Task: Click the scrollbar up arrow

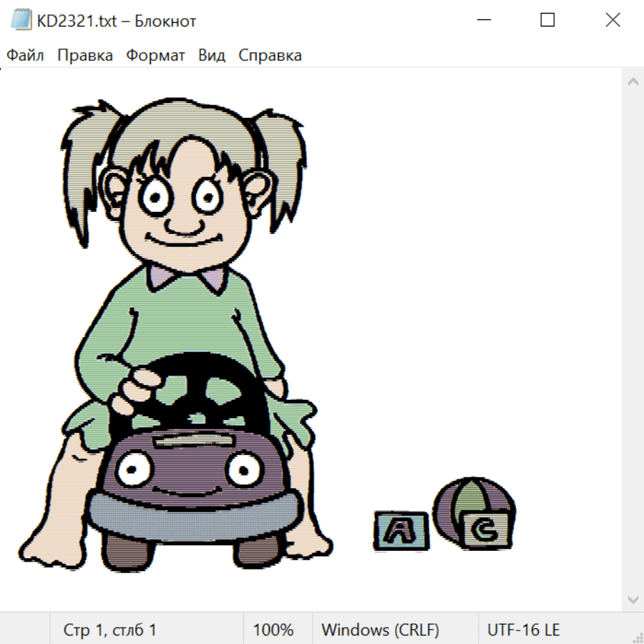Action: [633, 82]
